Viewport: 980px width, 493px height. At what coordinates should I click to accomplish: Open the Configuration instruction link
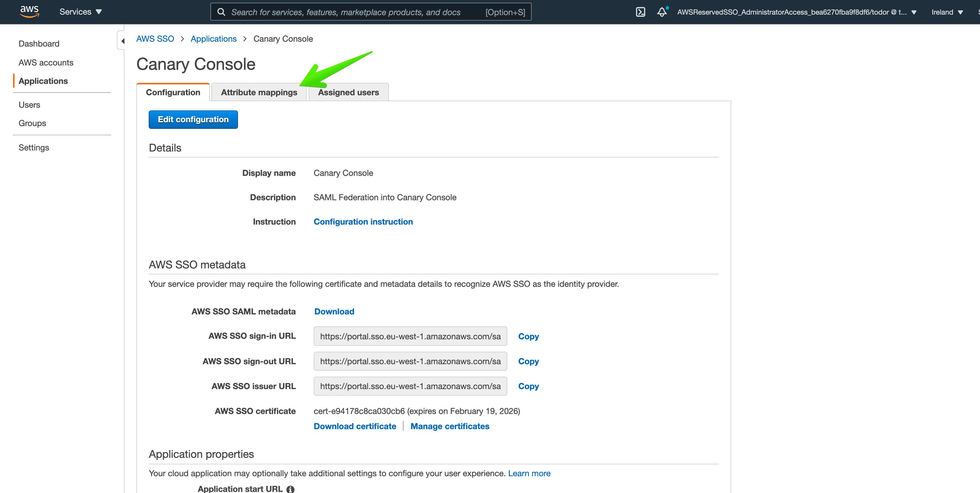pos(363,222)
